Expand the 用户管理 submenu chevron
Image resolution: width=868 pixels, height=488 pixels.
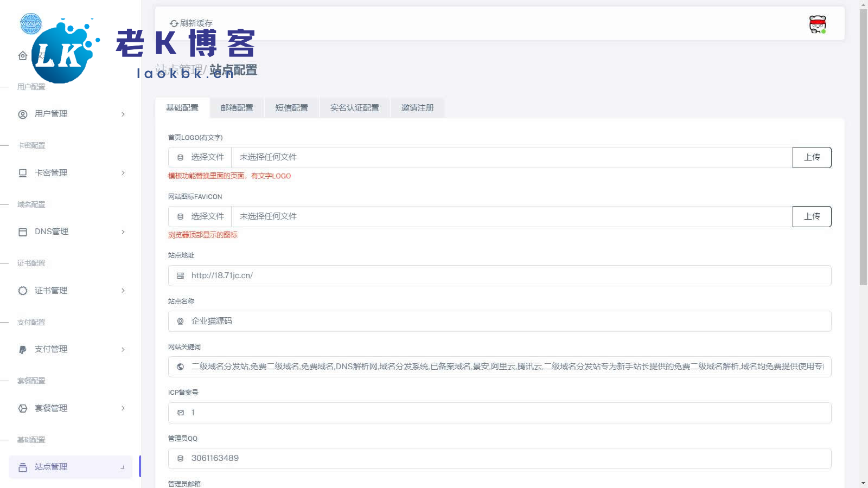[123, 114]
